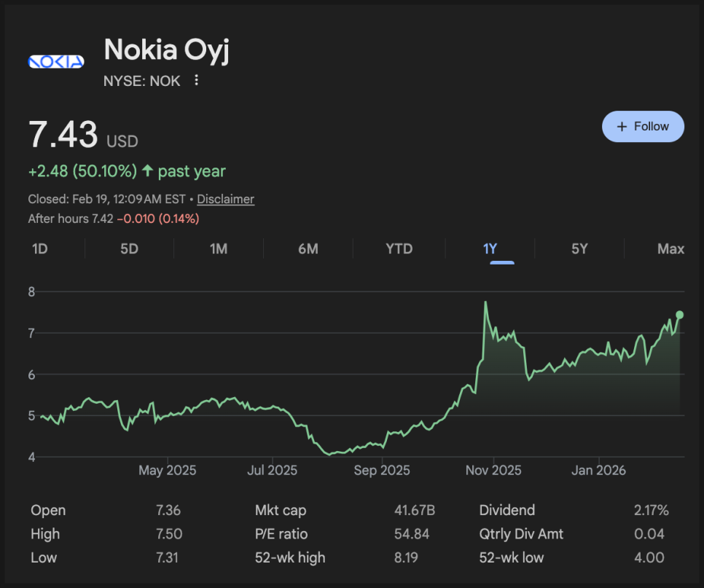This screenshot has width=704, height=588.
Task: Click the Nokia logo icon
Action: coord(56,62)
